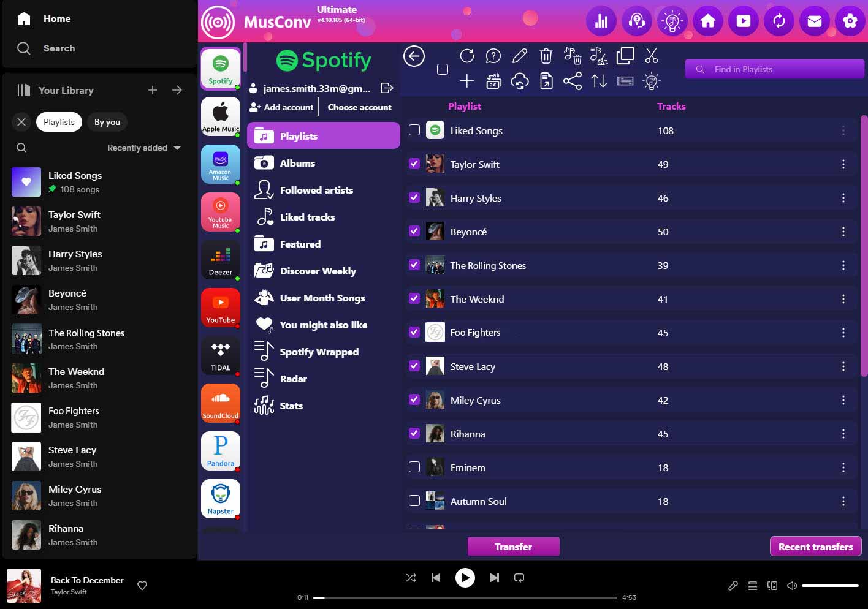Select the Spotify source service icon
868x609 pixels.
pos(220,68)
